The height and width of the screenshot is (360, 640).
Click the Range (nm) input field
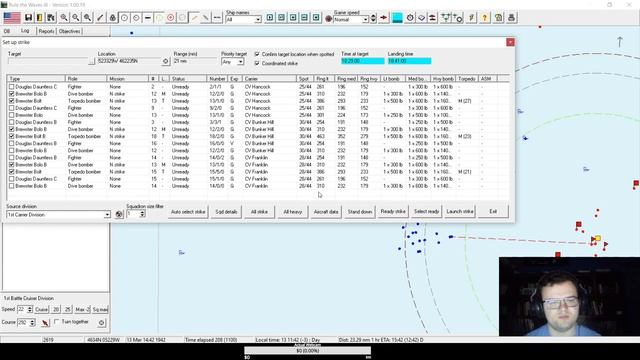(195, 61)
